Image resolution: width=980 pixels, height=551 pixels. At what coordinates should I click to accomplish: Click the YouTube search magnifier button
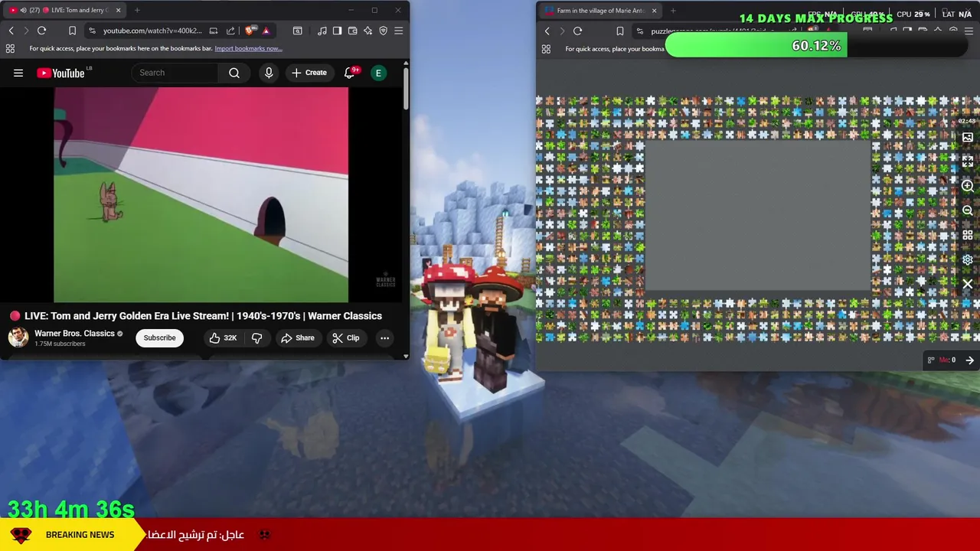tap(234, 73)
